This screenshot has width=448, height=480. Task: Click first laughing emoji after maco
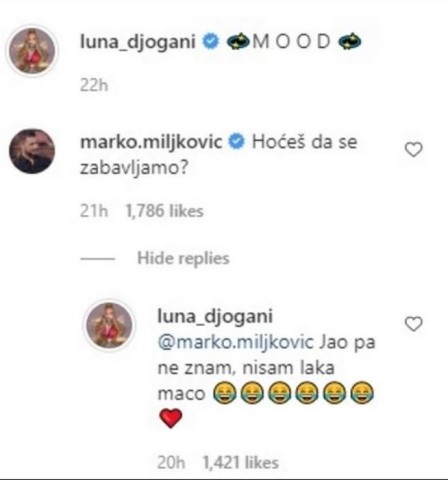tap(225, 392)
